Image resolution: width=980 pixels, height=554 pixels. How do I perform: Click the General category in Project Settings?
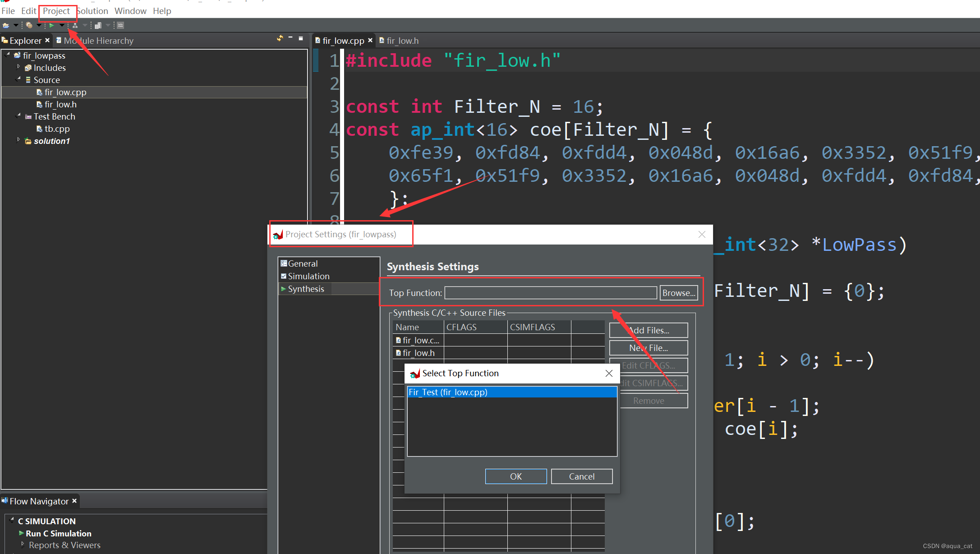[303, 263]
